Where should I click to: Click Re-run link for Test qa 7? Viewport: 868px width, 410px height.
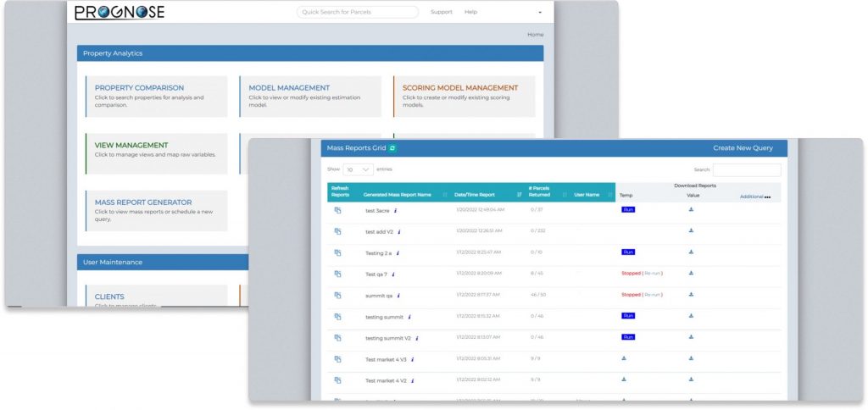coord(652,273)
